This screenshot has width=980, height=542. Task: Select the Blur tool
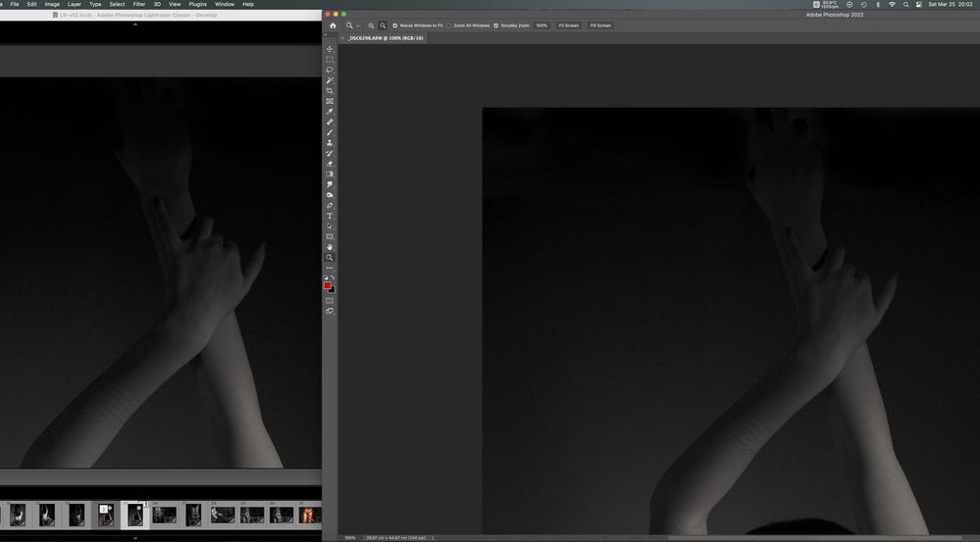tap(330, 185)
